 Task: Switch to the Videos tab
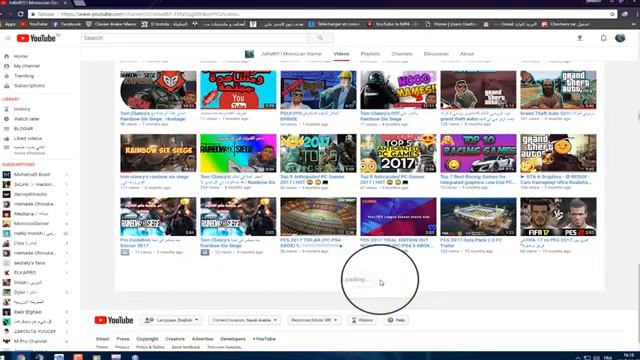tap(341, 54)
